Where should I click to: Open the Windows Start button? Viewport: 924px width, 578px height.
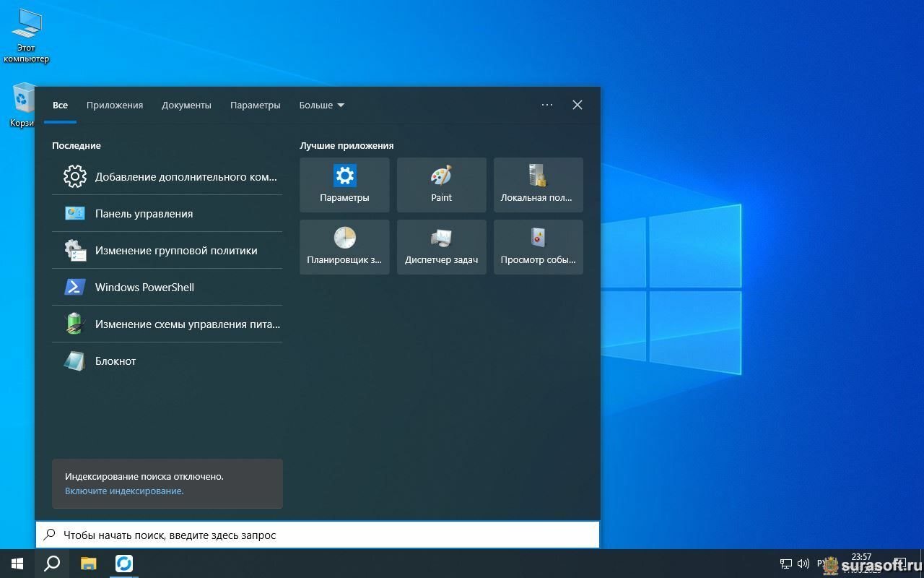point(17,564)
